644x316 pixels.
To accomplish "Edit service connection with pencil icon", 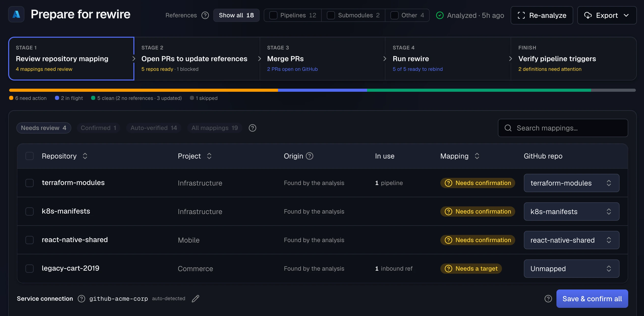I will click(195, 299).
